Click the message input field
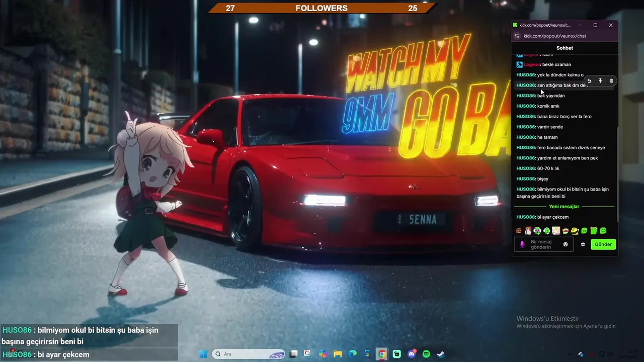This screenshot has width=644, height=362. pyautogui.click(x=543, y=244)
